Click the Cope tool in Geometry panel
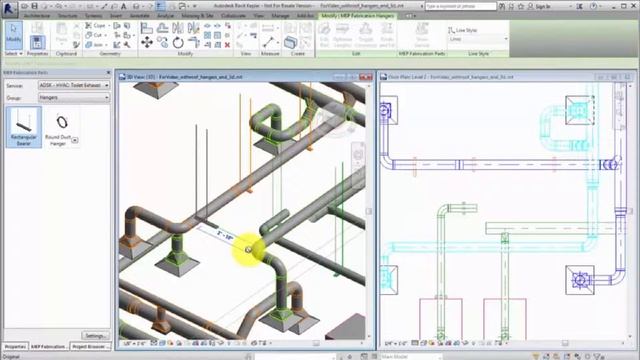 click(x=96, y=25)
